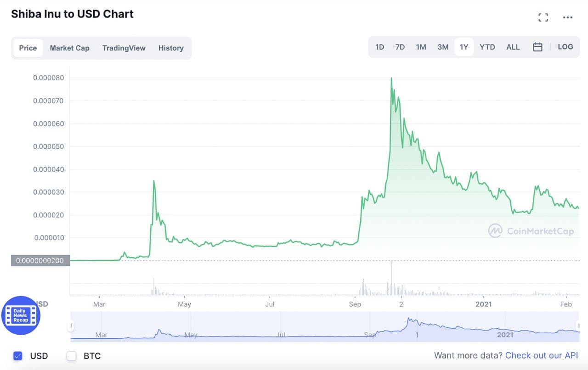
Task: Enable the BTC currency checkbox
Action: pyautogui.click(x=71, y=356)
